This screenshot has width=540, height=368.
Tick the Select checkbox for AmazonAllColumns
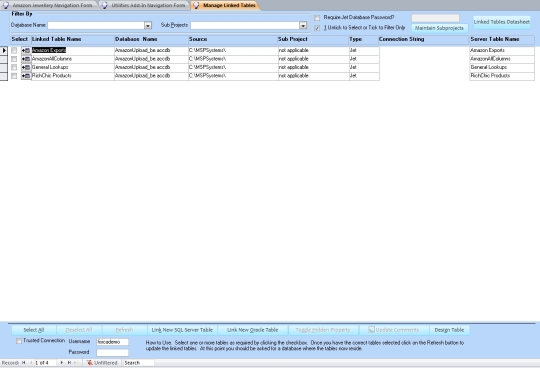click(14, 59)
